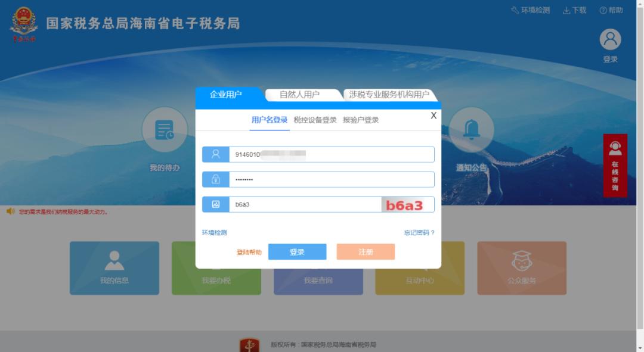Open the 我要查询 tile
The height and width of the screenshot is (352, 644).
[x=318, y=281]
